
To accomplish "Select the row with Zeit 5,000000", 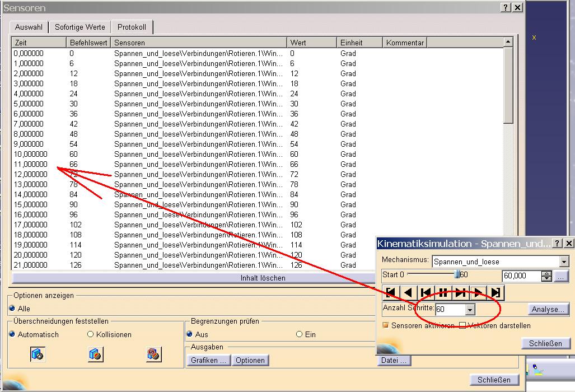I will pyautogui.click(x=258, y=104).
